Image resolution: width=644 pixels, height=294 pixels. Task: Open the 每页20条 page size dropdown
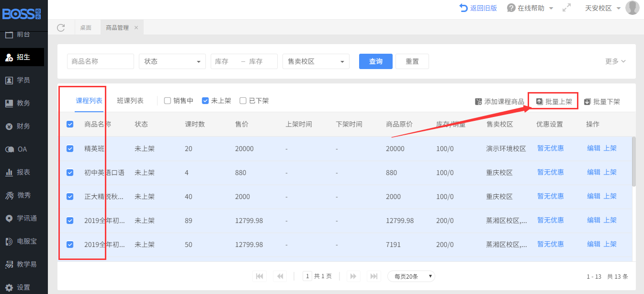pos(411,276)
